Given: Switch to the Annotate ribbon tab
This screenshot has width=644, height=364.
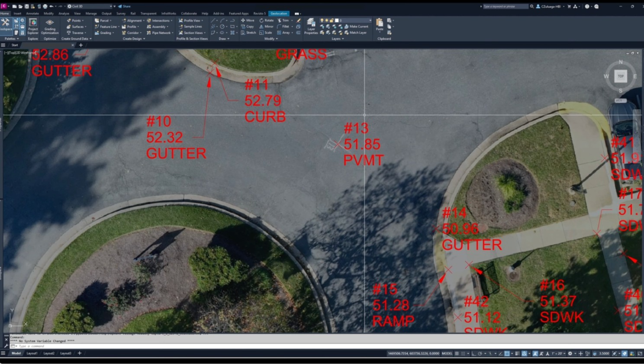Looking at the screenshot, I should pos(32,13).
